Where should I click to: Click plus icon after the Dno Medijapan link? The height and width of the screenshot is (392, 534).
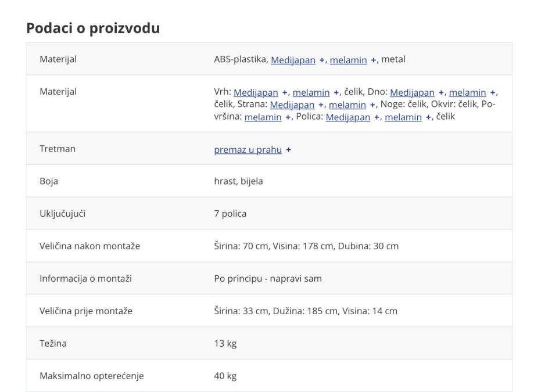[441, 92]
